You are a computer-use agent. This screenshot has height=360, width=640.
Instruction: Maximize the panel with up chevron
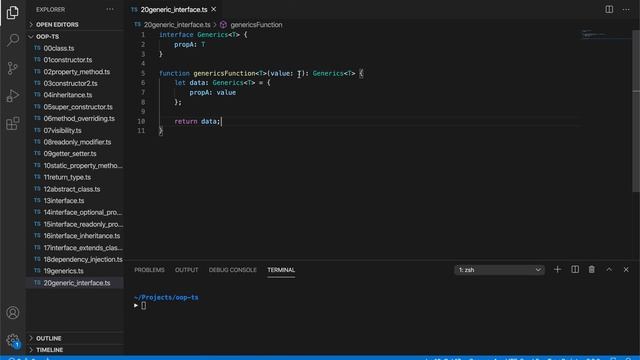click(x=609, y=269)
